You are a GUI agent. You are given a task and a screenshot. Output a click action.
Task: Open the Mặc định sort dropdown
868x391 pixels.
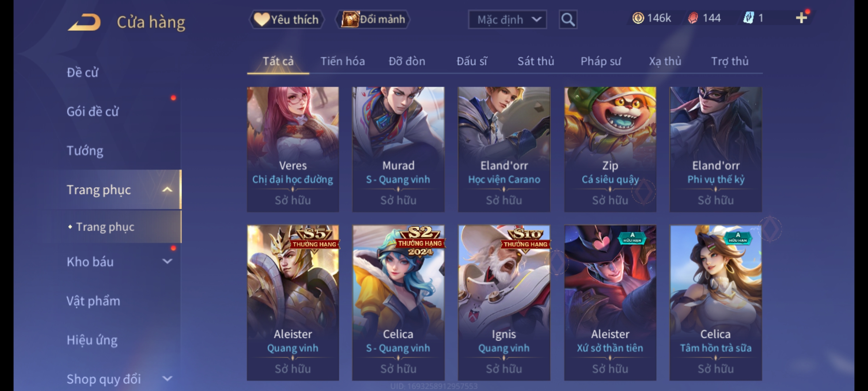point(507,20)
